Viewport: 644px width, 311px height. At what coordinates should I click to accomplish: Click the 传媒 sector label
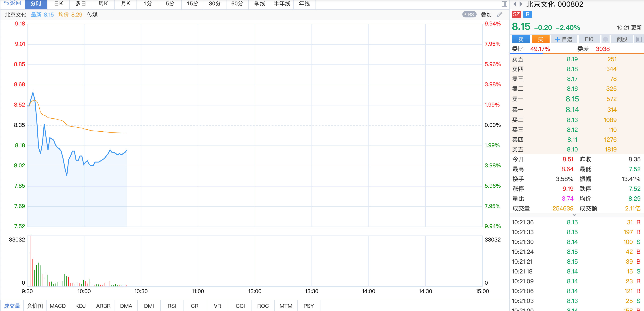(92, 15)
